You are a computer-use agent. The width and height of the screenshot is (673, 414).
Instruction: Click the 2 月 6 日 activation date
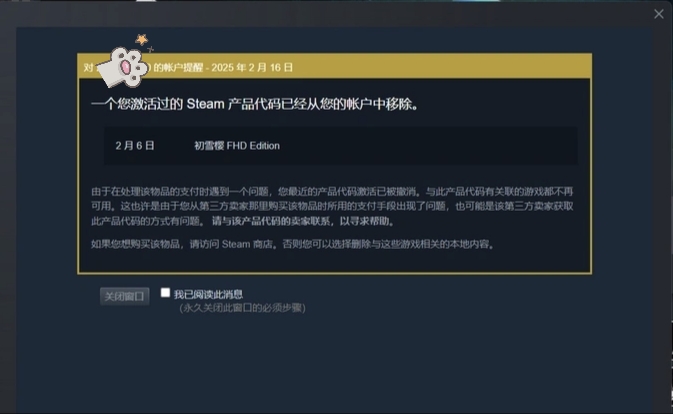tap(135, 145)
